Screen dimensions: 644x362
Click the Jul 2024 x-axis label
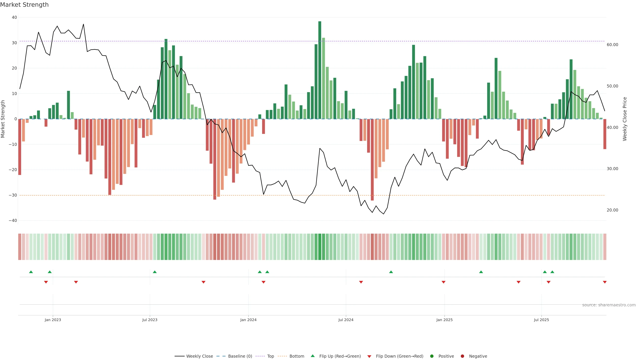point(346,320)
